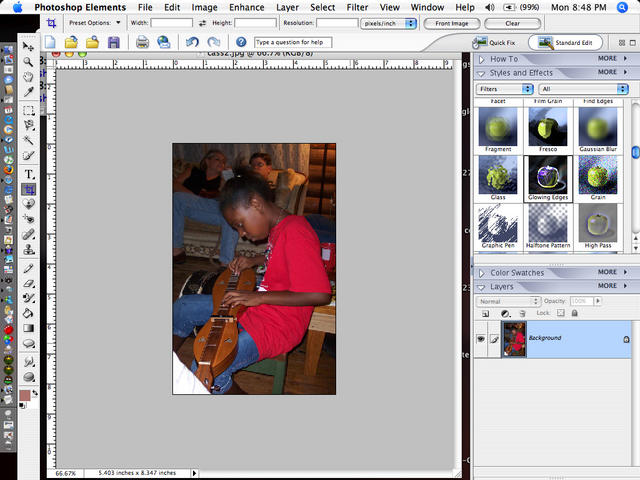Image resolution: width=640 pixels, height=480 pixels.
Task: Open help via question mark icon
Action: coord(241,42)
